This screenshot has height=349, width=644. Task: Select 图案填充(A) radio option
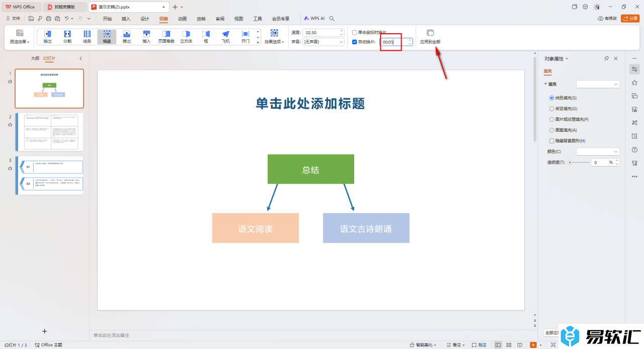(551, 130)
